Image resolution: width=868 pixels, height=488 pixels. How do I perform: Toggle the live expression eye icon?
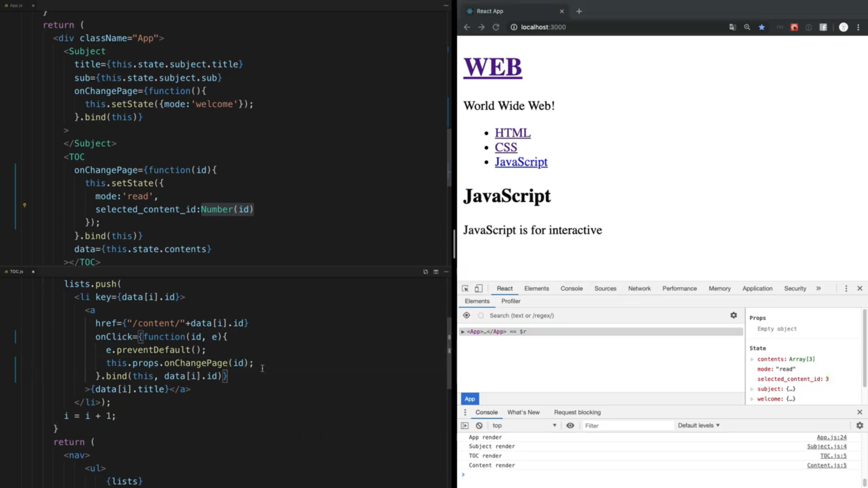(x=570, y=426)
